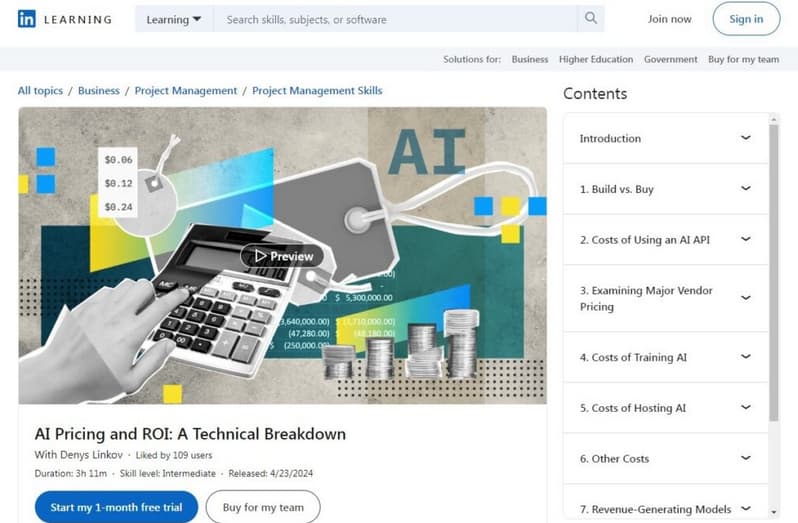Image resolution: width=798 pixels, height=523 pixels.
Task: Click Buy for my team button
Action: tap(263, 507)
